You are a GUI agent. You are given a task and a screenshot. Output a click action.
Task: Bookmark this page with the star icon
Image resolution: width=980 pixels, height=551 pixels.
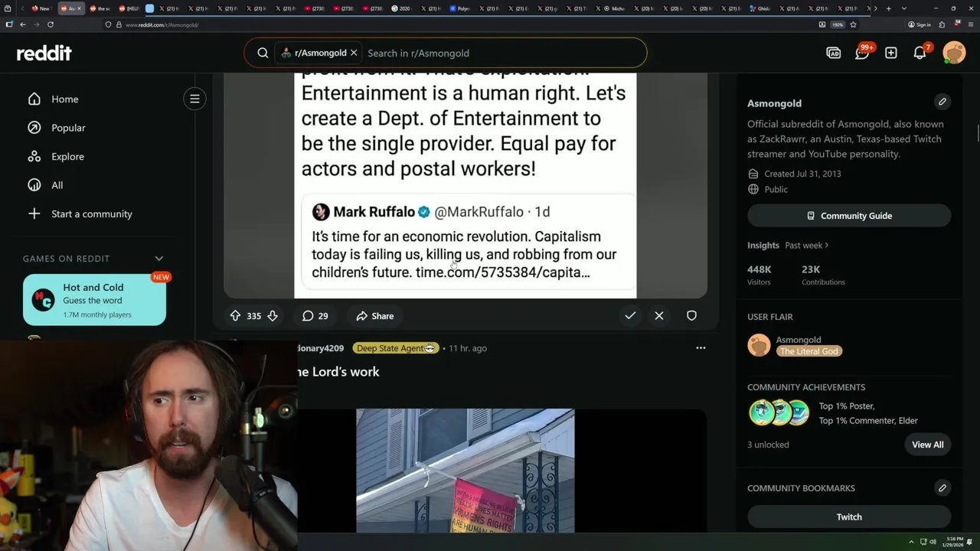(x=853, y=24)
